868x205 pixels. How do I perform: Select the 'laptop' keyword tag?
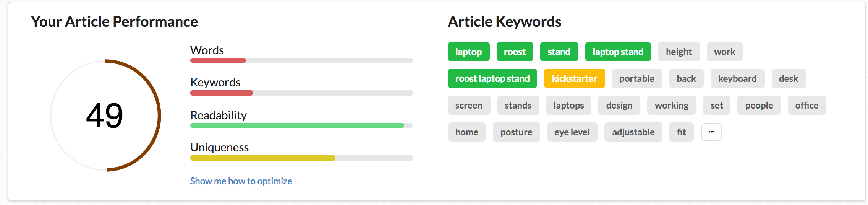(x=468, y=52)
